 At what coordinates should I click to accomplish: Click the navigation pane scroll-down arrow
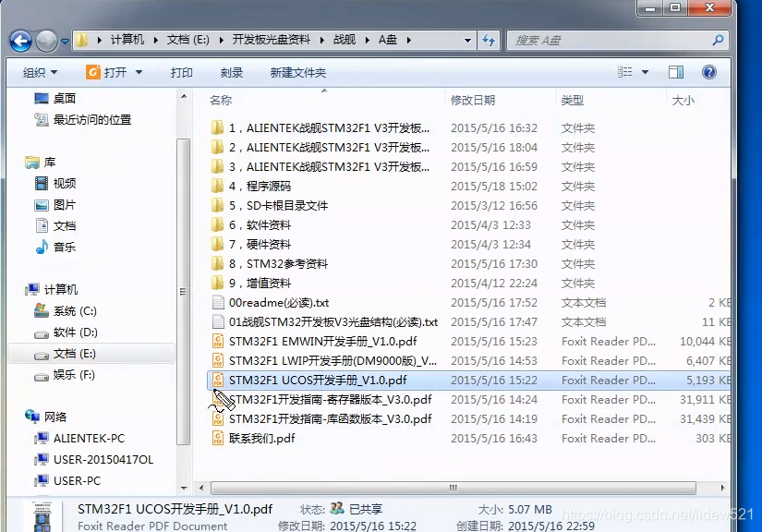coord(184,488)
